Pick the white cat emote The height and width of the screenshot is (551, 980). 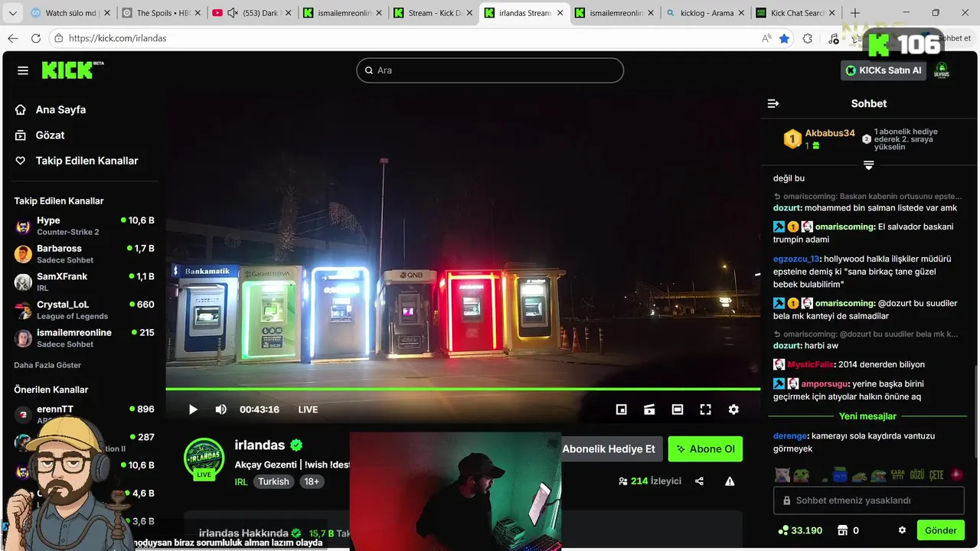pos(782,475)
